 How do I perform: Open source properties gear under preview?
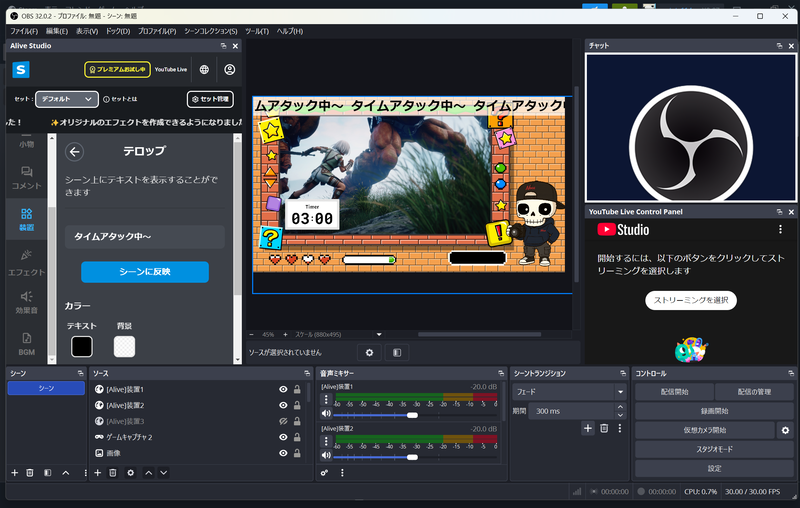tap(369, 352)
